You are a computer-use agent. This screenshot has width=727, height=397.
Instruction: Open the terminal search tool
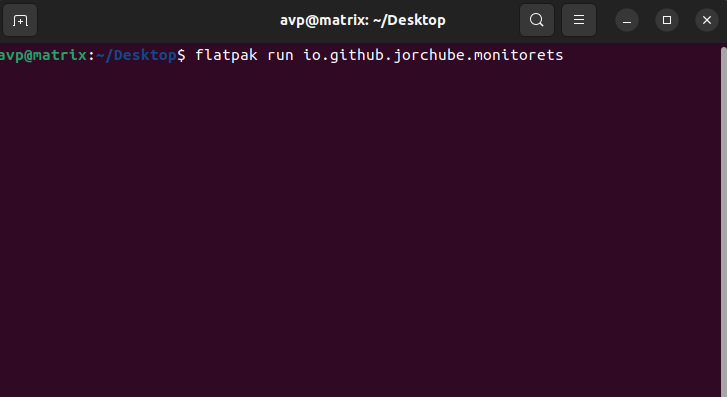click(x=536, y=20)
